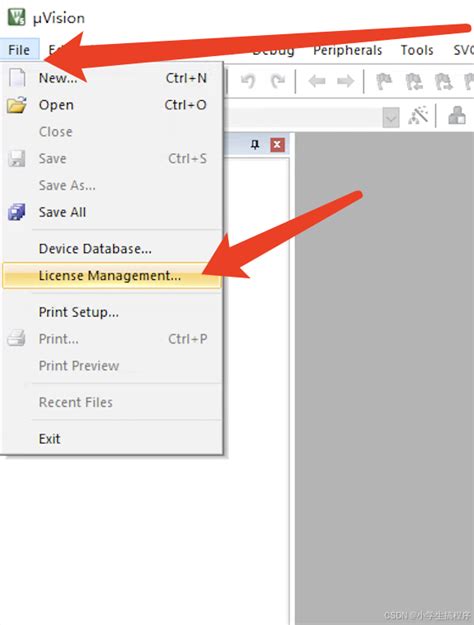Select License Management... in File menu

pyautogui.click(x=112, y=276)
